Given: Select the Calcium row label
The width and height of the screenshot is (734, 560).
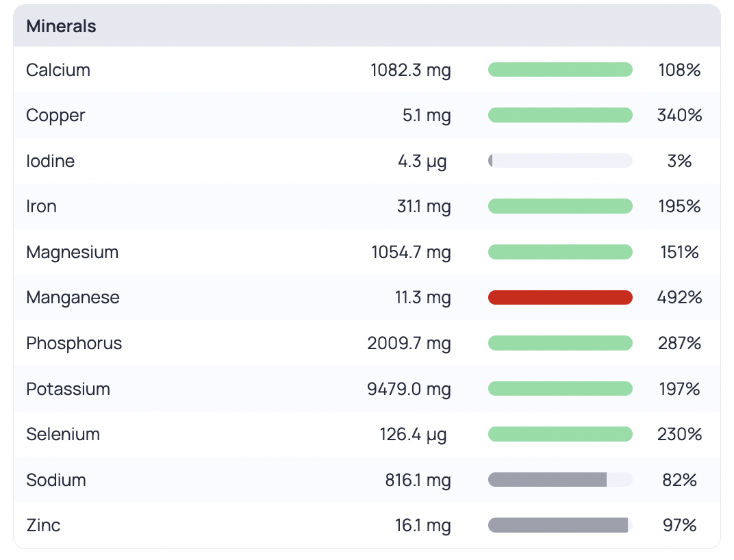Looking at the screenshot, I should [58, 70].
